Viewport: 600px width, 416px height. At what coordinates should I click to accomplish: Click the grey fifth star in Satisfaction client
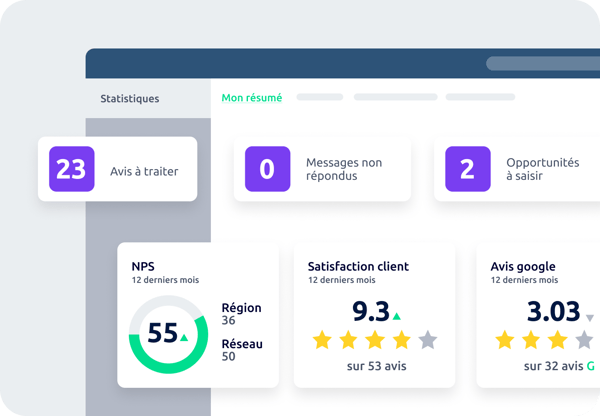pos(427,340)
